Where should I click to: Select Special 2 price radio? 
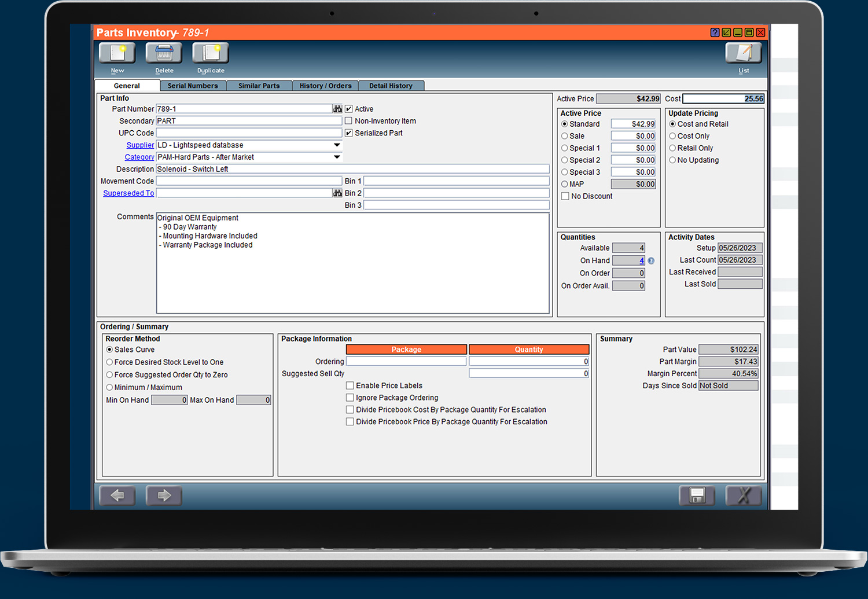[565, 160]
